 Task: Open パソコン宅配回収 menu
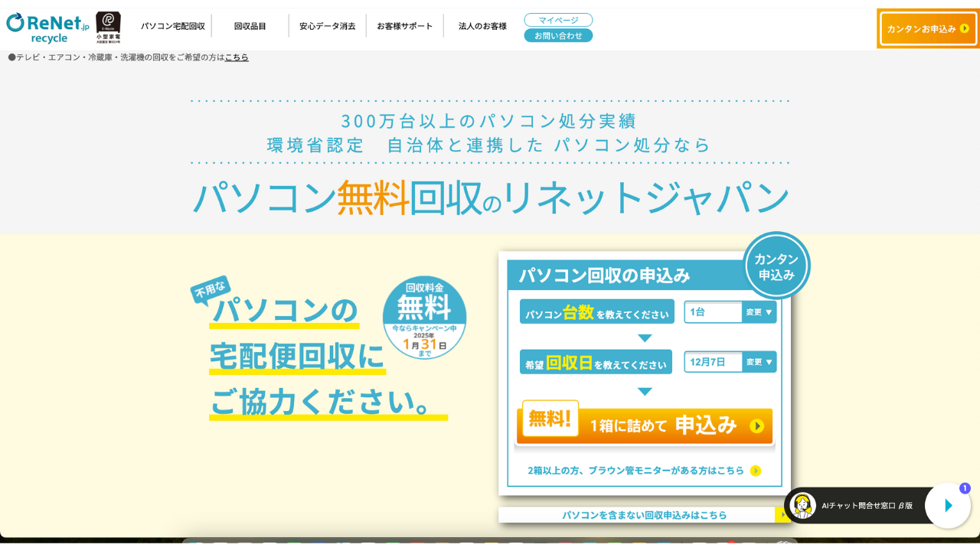click(x=173, y=26)
